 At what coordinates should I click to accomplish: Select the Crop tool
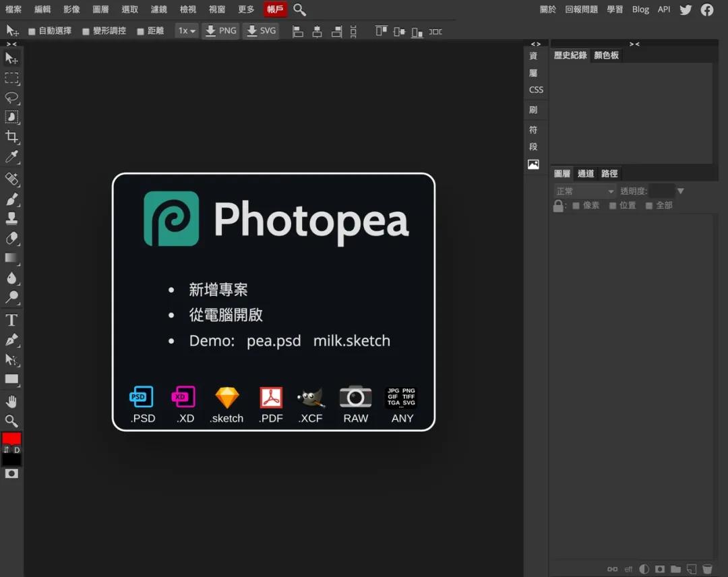pyautogui.click(x=11, y=137)
